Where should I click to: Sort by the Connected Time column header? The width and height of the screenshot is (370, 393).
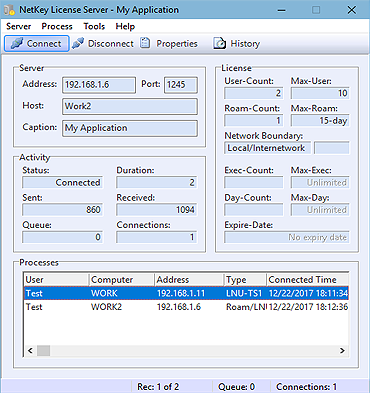(x=307, y=280)
